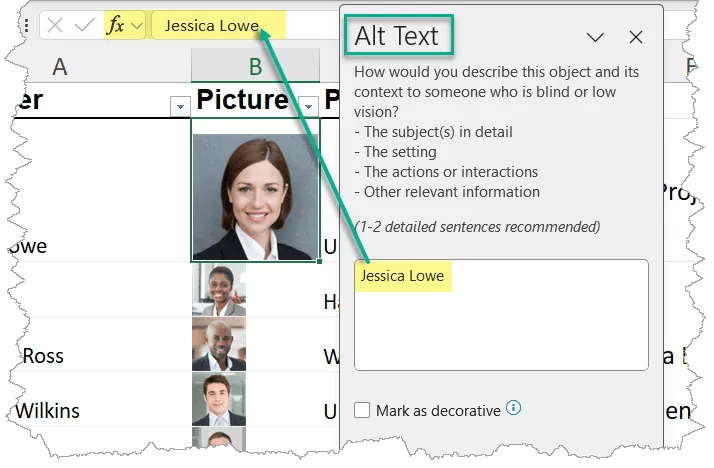714x468 pixels.
Task: Close the Alt Text pane
Action: [x=636, y=37]
